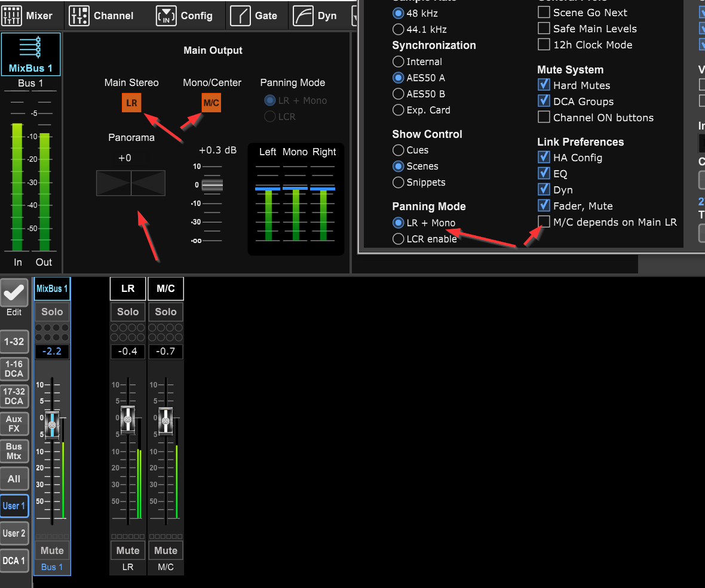The image size is (705, 588).
Task: Mute the Bus 1 strip
Action: [52, 551]
